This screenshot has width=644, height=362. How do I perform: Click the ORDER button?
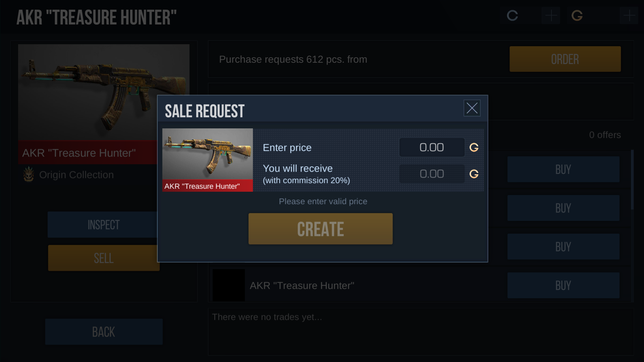(565, 59)
